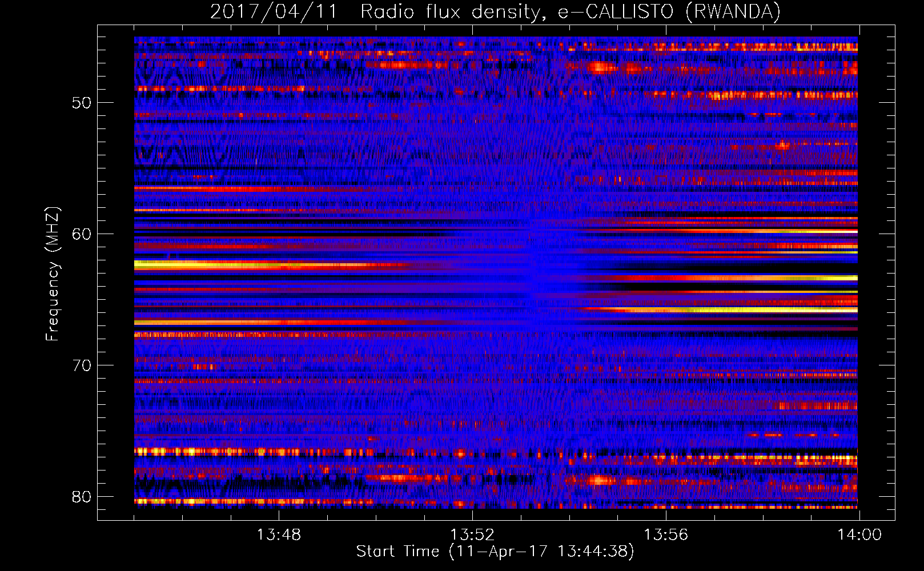924x571 pixels.
Task: Click the 'Frequency (MHZ)' axis label
Action: [x=53, y=274]
